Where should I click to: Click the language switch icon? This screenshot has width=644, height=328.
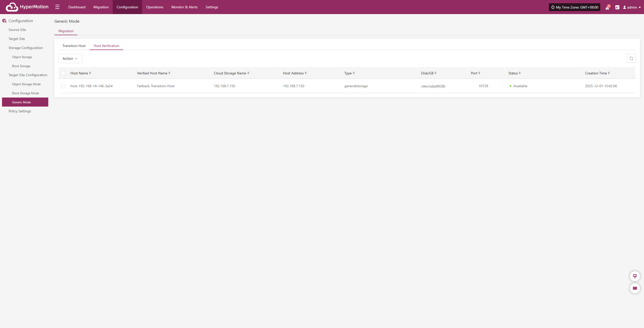(617, 7)
